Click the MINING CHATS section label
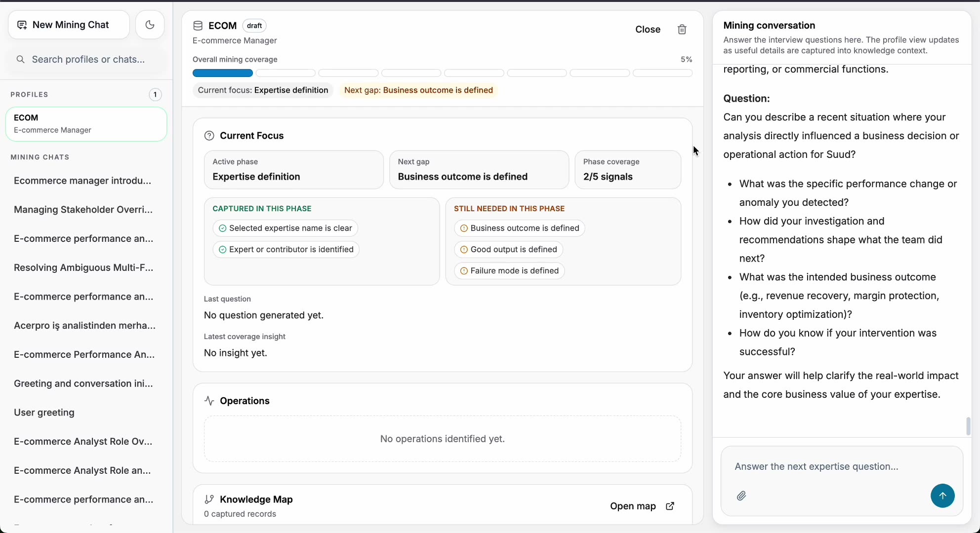The image size is (980, 533). click(40, 157)
